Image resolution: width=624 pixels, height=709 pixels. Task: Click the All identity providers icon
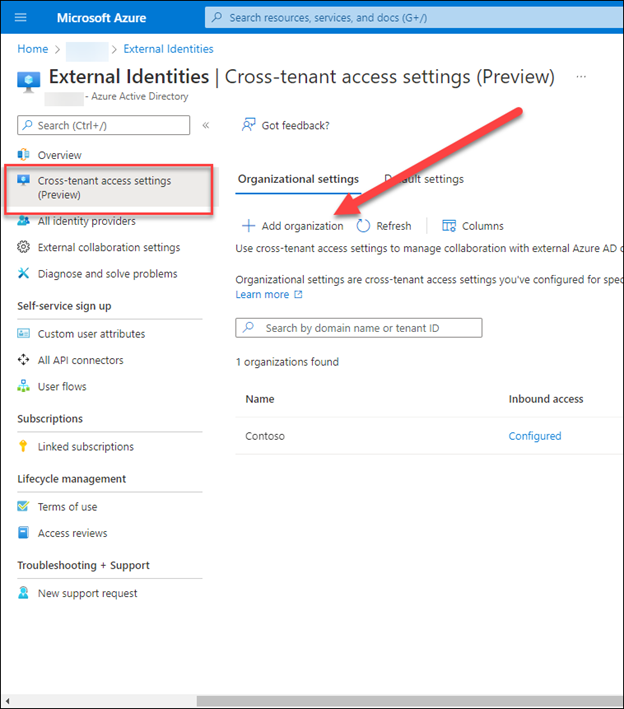click(x=24, y=221)
